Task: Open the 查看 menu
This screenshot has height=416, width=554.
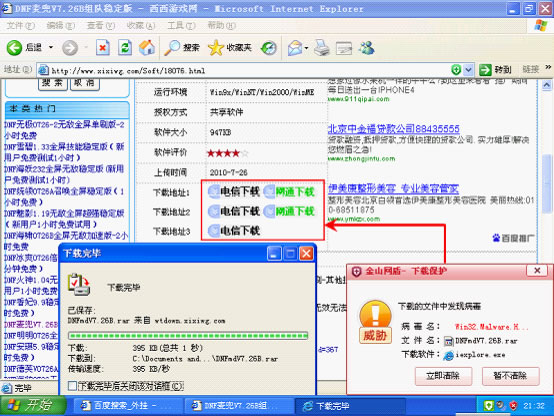Action: (x=101, y=26)
